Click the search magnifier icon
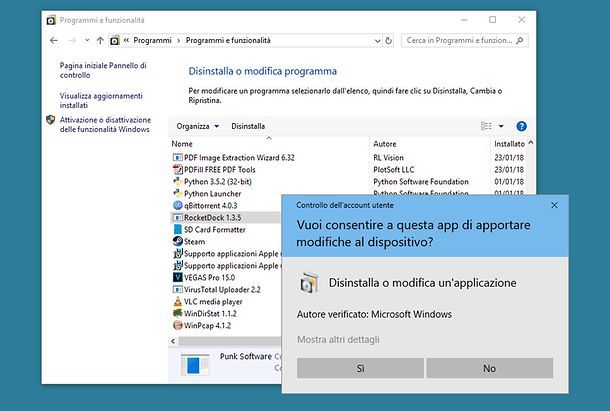The width and height of the screenshot is (610, 411). coord(520,40)
